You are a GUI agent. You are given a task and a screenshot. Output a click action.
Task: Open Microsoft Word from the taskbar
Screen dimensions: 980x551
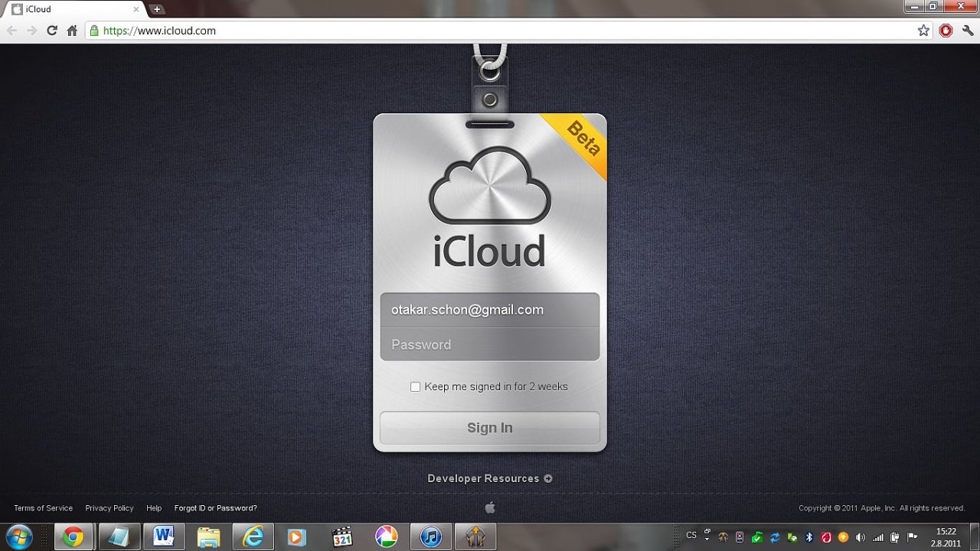(x=163, y=537)
